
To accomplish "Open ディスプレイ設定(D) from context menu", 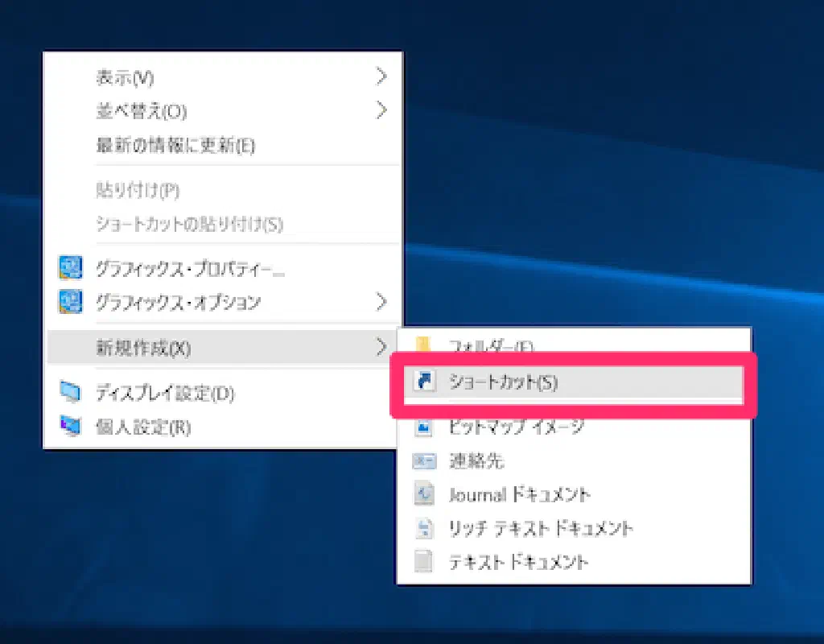I will click(165, 394).
